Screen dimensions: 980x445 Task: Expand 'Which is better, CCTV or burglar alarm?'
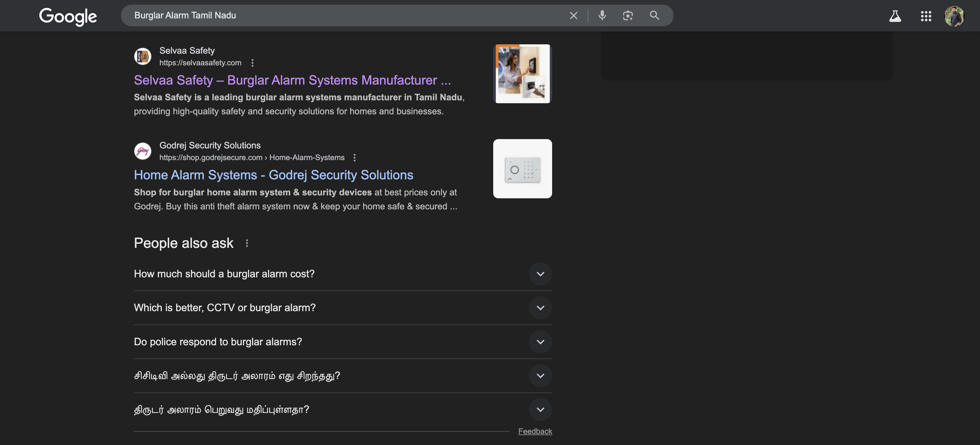tap(540, 308)
